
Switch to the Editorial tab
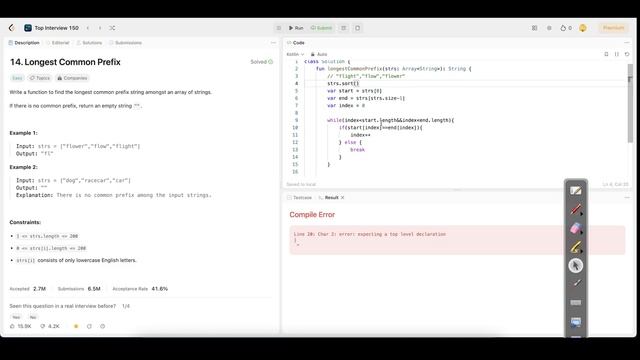point(58,42)
